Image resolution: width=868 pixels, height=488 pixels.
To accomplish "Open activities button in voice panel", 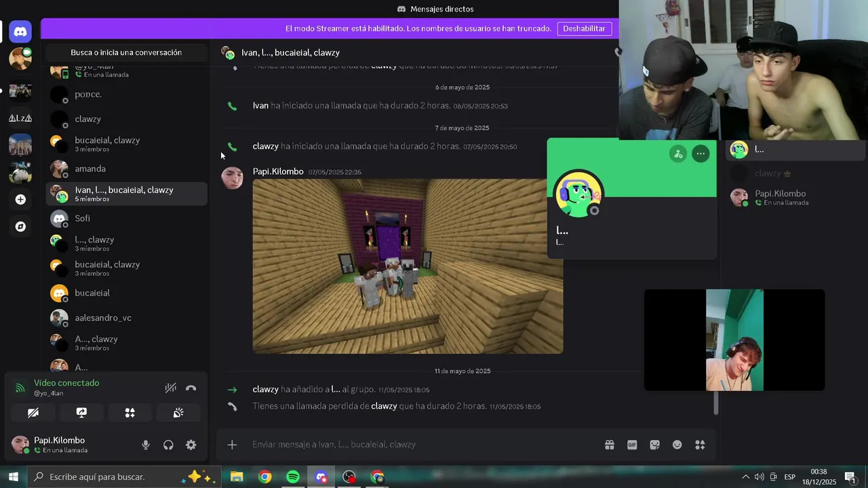I will pyautogui.click(x=130, y=412).
